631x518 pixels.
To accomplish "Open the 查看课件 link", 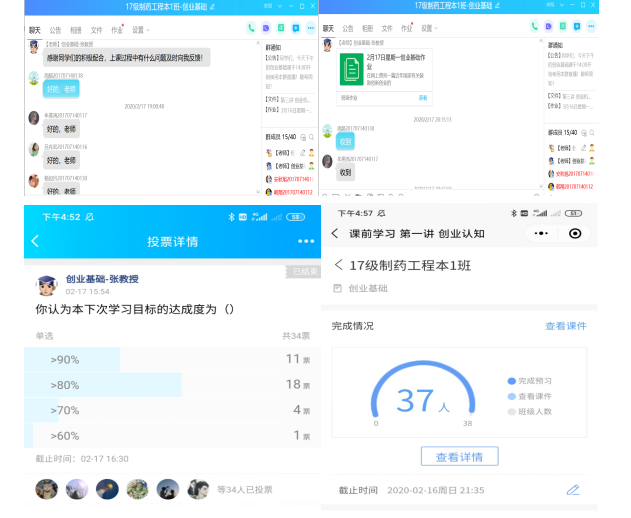I will (565, 326).
